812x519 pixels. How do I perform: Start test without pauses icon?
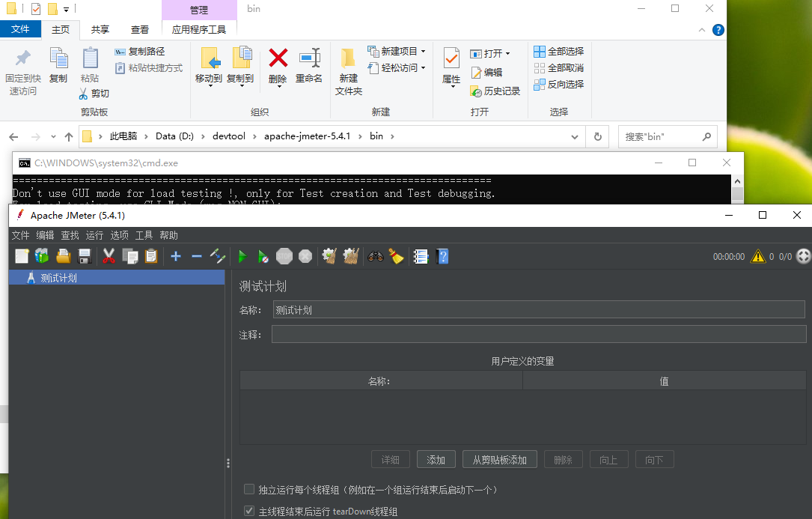(x=263, y=256)
